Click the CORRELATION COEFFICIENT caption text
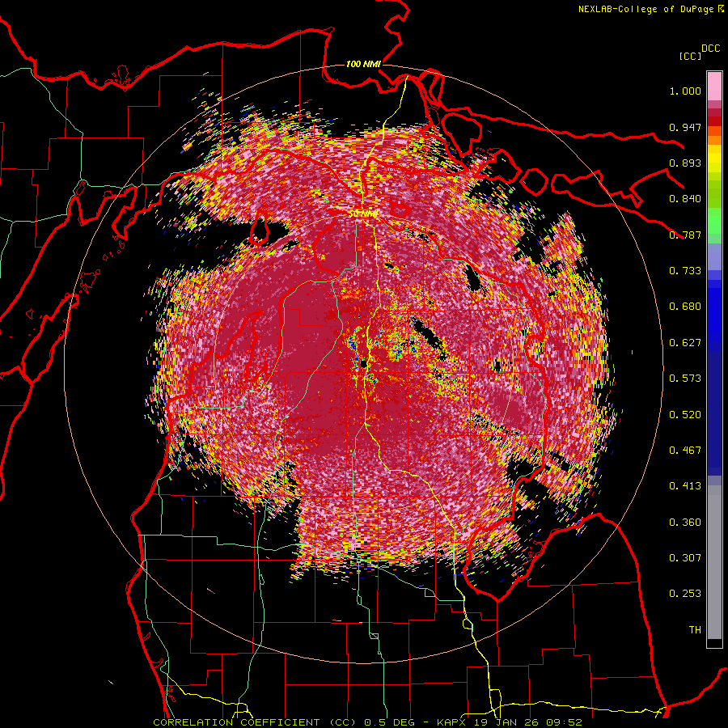 coord(236,722)
